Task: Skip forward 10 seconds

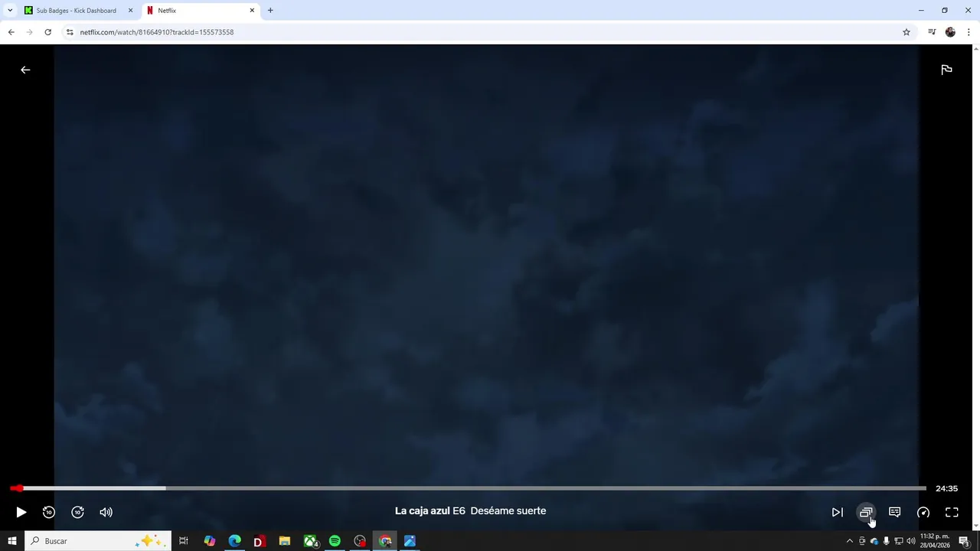Action: pos(77,512)
